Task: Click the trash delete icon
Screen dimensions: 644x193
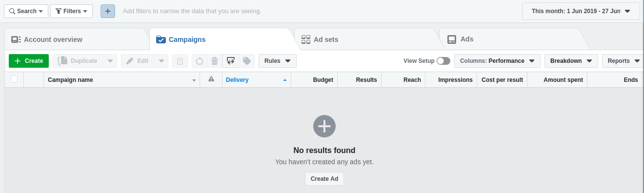Action: [x=215, y=61]
